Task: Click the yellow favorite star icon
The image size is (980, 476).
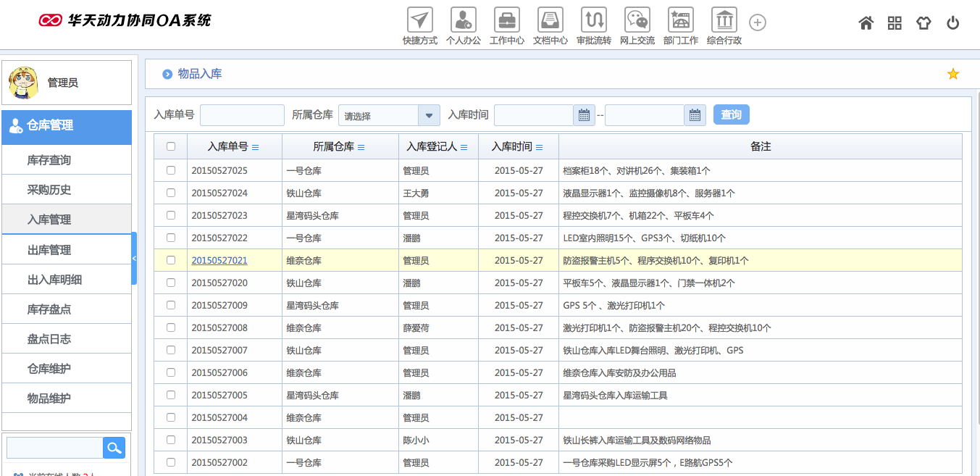Action: 953,74
